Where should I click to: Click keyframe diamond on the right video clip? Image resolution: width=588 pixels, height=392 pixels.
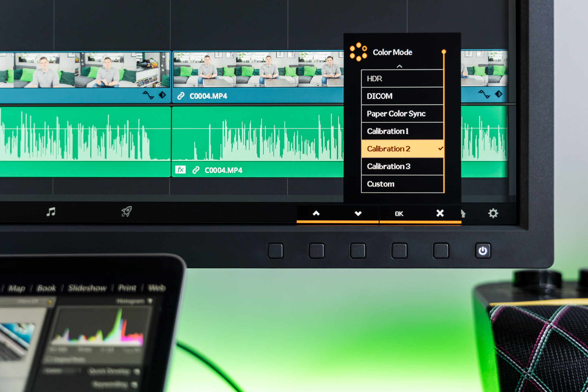coord(499,94)
